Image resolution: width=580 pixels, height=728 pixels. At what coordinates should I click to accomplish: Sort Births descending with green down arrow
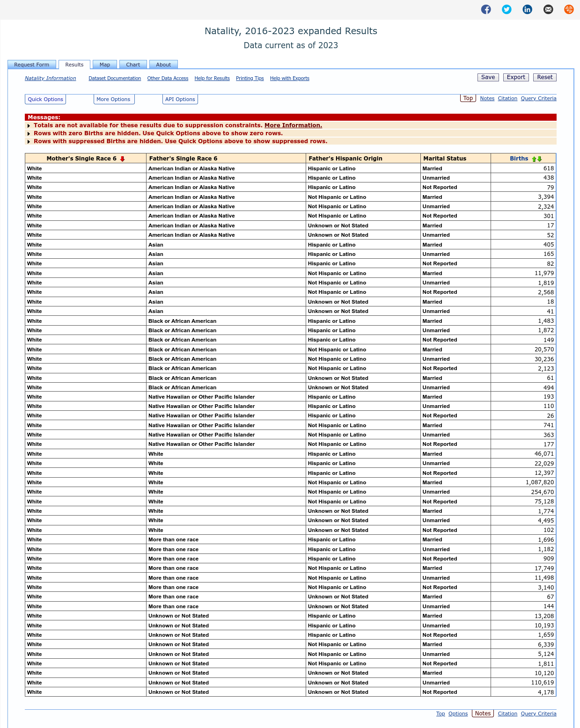pos(540,159)
